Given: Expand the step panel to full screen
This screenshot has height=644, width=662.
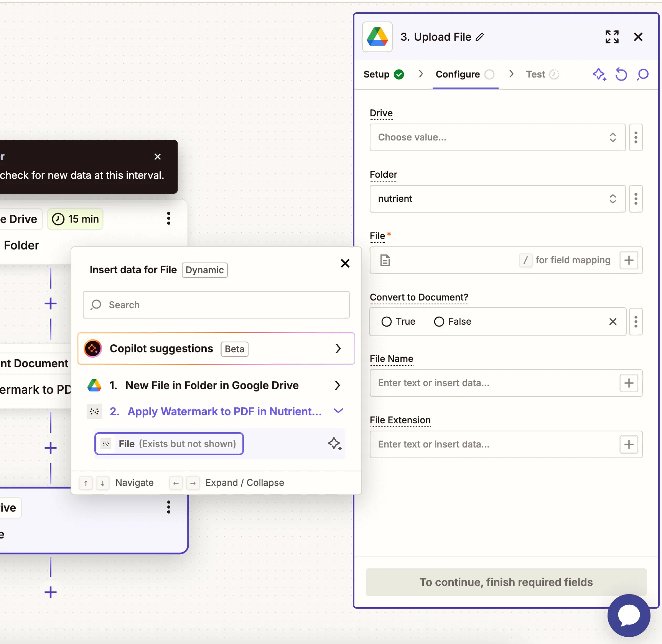Looking at the screenshot, I should (612, 37).
